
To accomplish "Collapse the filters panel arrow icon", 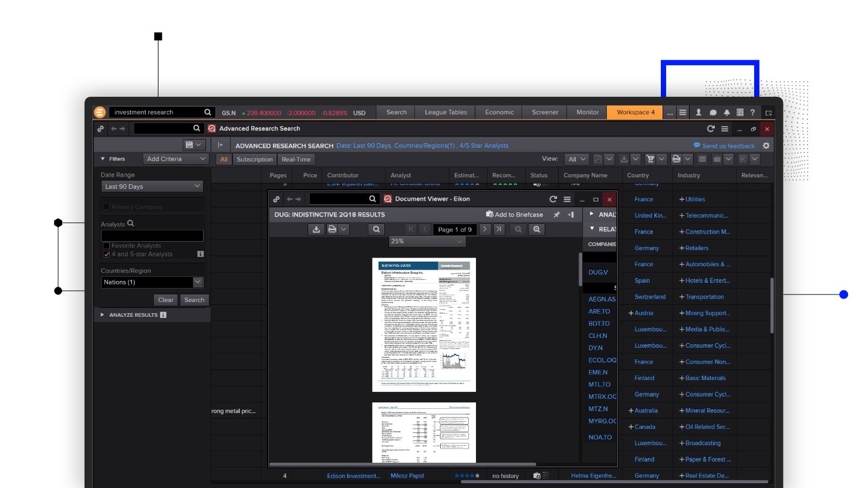I will coord(220,144).
